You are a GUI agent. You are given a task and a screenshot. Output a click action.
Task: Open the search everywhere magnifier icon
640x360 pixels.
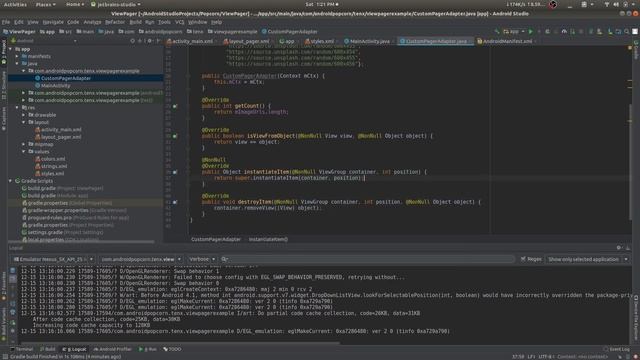(627, 31)
